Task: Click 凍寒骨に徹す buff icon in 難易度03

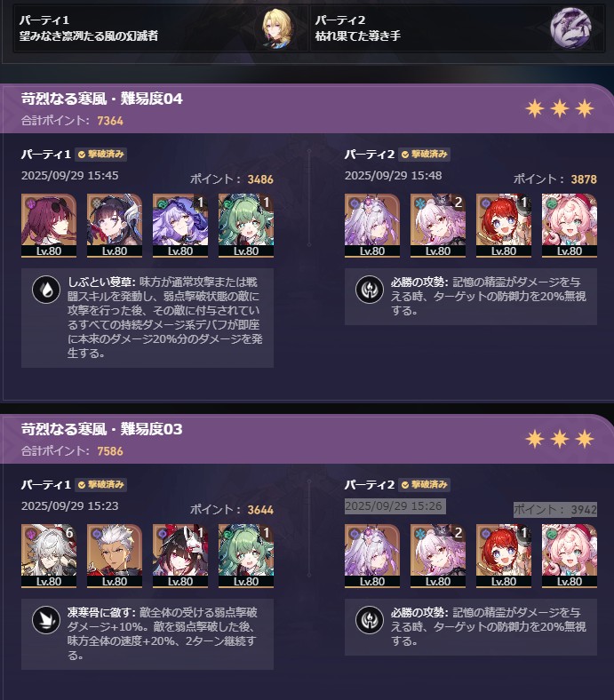Action: point(46,620)
